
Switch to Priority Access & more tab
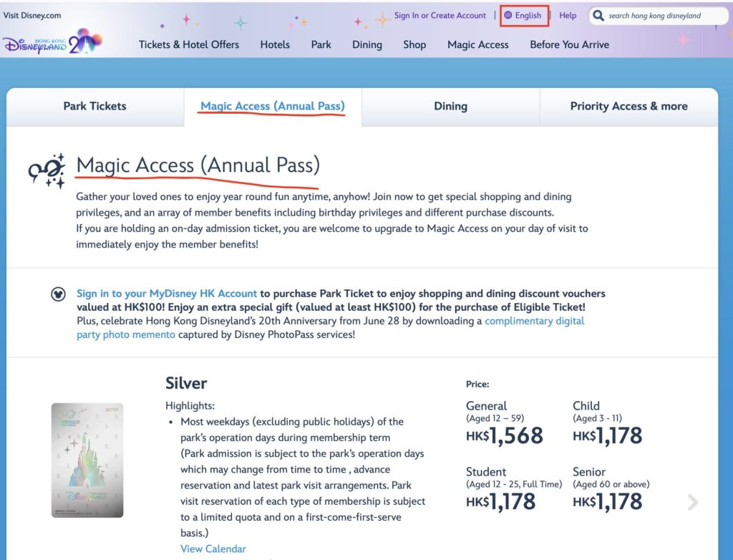click(628, 107)
